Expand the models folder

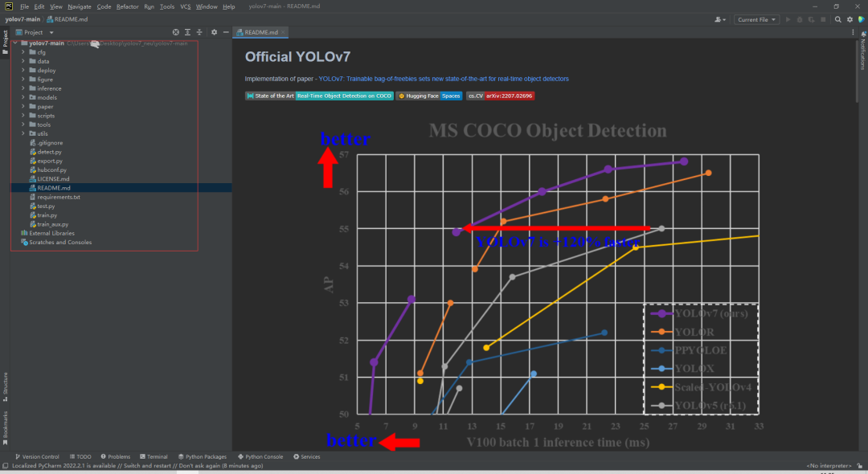23,97
